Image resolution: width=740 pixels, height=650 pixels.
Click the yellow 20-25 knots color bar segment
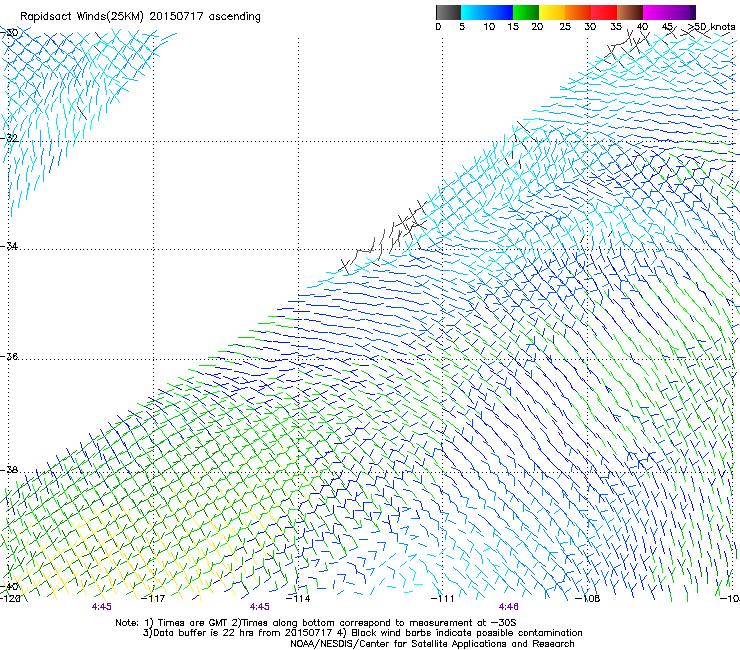[552, 12]
